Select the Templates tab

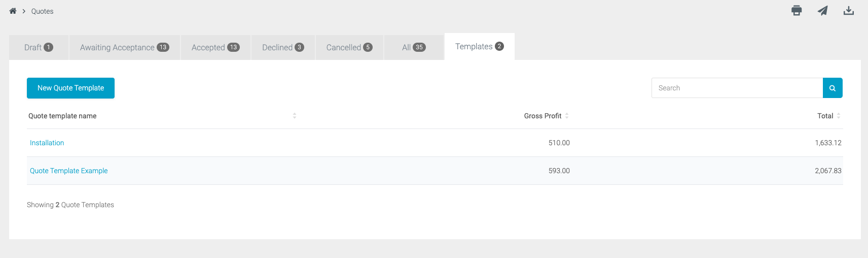(x=480, y=47)
